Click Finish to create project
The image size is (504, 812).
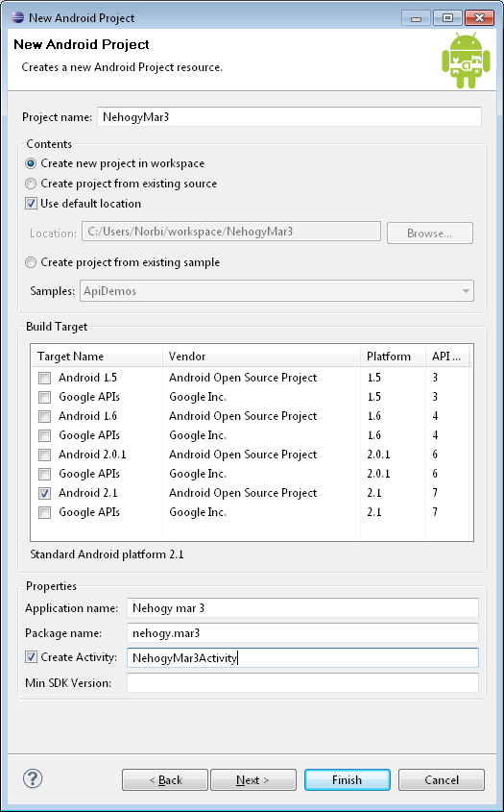348,780
